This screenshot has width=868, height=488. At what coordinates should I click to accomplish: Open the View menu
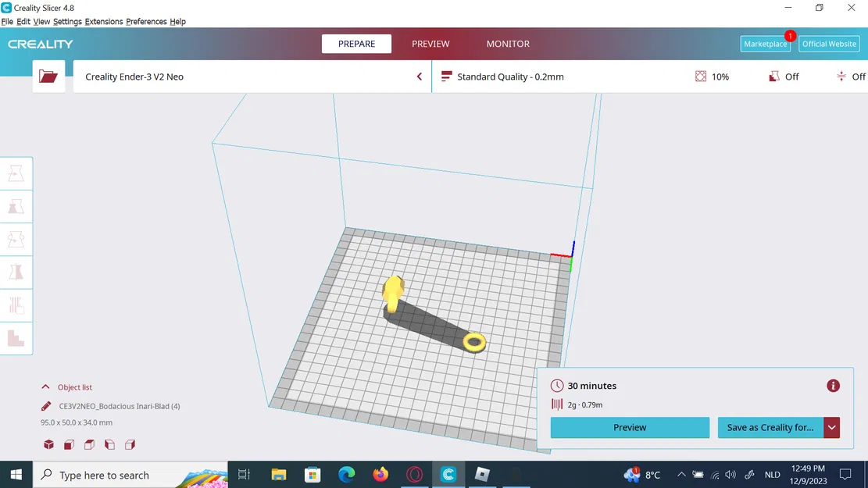41,22
